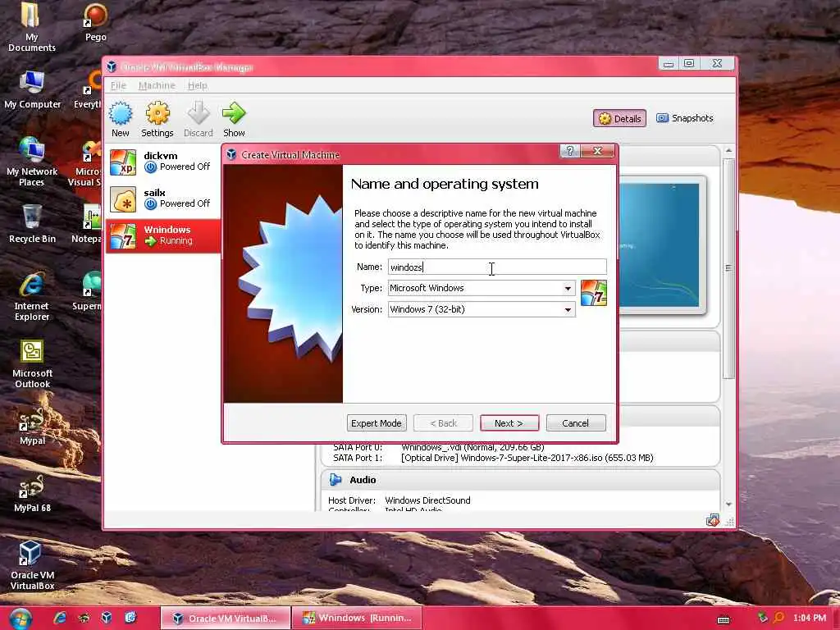Viewport: 840px width, 630px height.
Task: Open the Recycle Bin icon
Action: point(32,224)
